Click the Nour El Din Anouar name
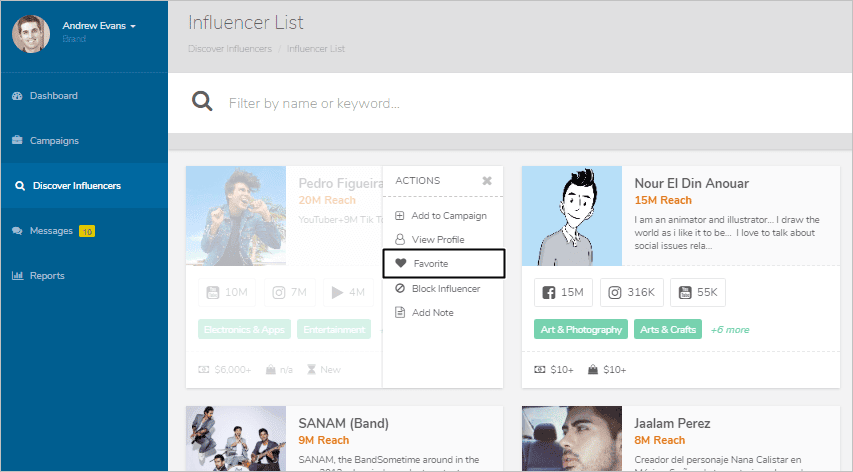Screen dimensions: 853x472 [691, 183]
